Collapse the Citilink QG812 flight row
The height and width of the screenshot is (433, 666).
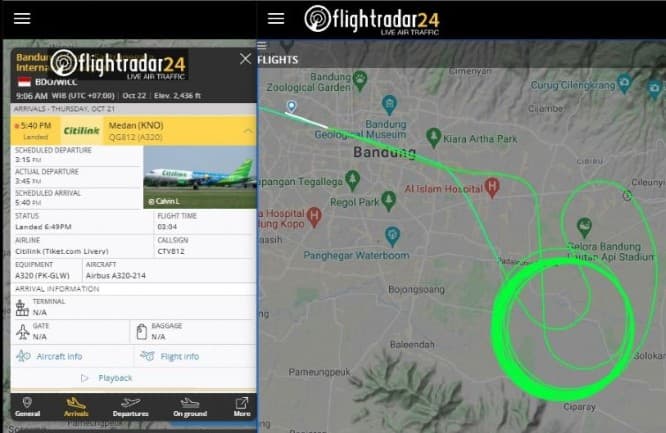point(248,131)
